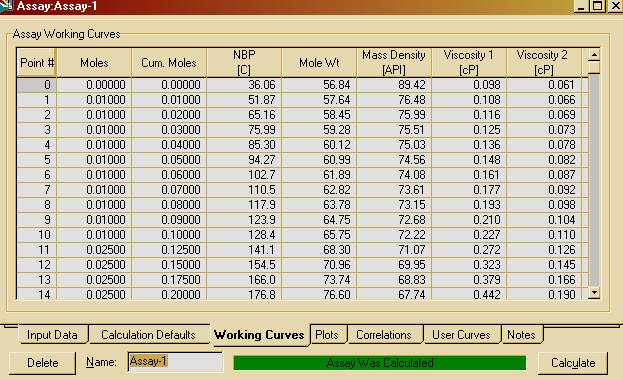Click Mole Wt cell 73.74
623x380 pixels.
coord(319,279)
